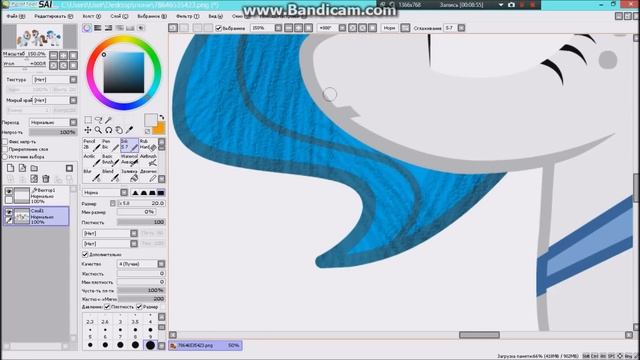Choose the Watercol brush

pos(129,160)
